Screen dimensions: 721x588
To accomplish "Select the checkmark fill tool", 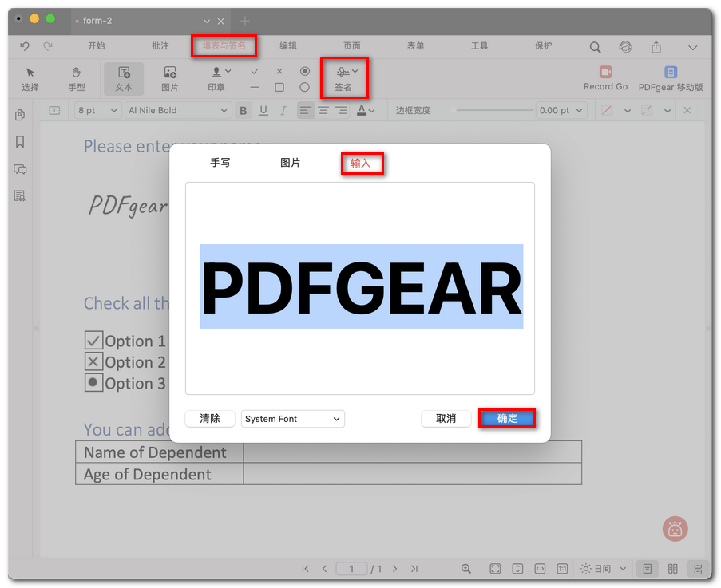I will (255, 71).
